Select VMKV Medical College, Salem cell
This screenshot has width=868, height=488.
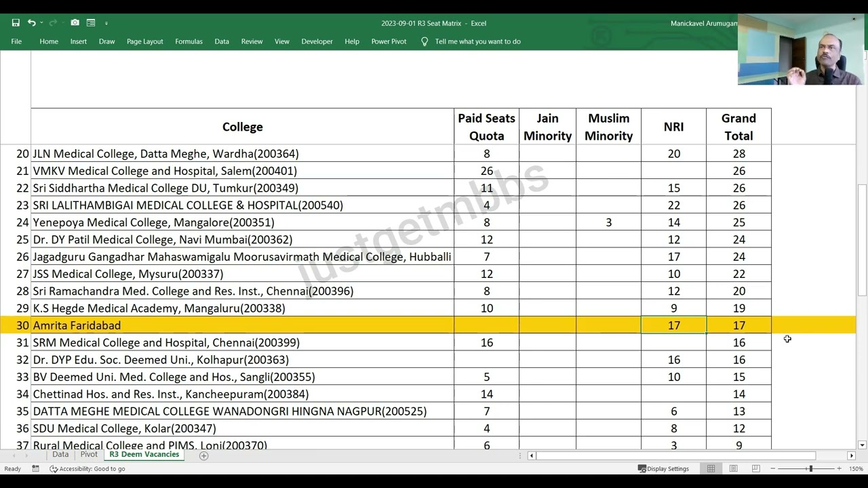coord(242,171)
